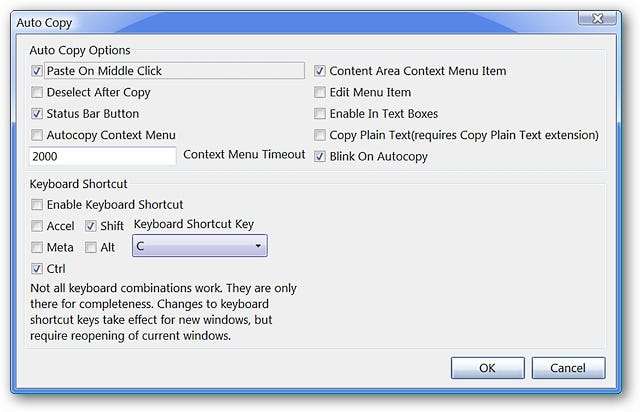The width and height of the screenshot is (640, 412).
Task: Enable Deselect After Copy option
Action: tap(38, 93)
